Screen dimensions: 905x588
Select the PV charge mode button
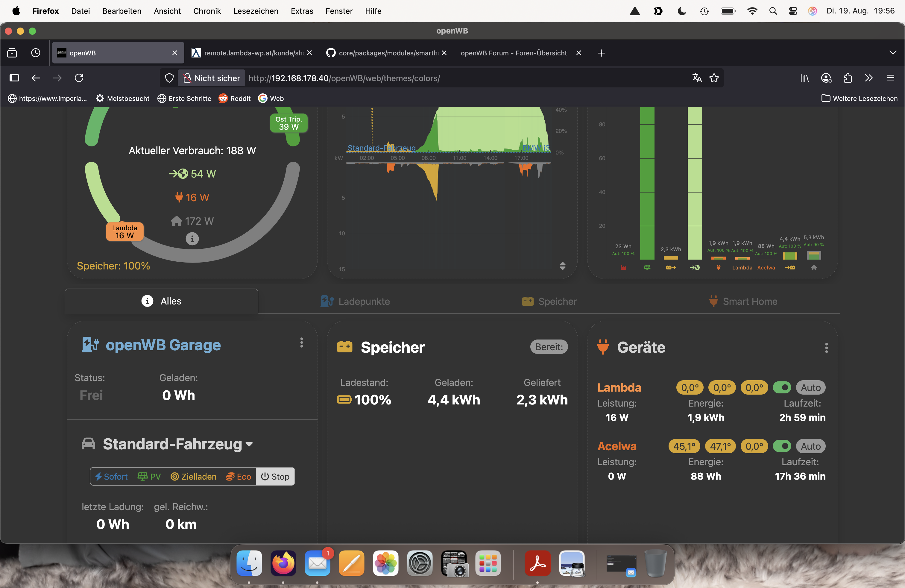click(x=149, y=477)
